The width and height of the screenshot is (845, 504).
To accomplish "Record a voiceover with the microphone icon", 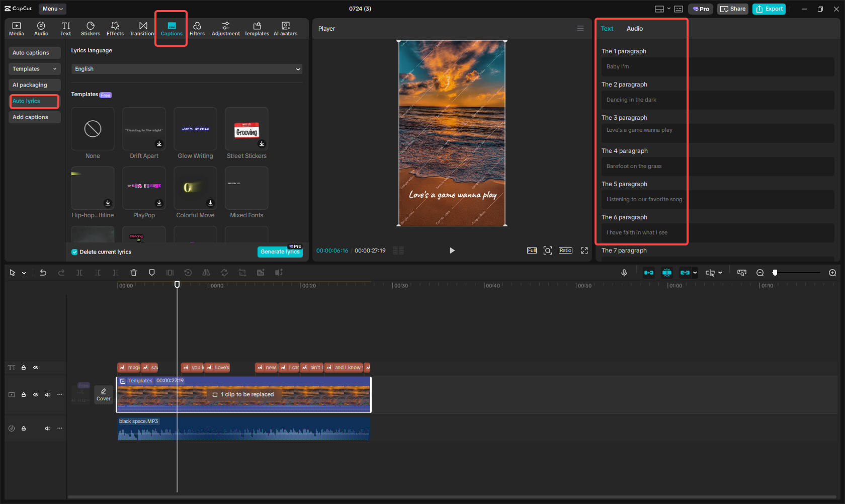I will (624, 272).
